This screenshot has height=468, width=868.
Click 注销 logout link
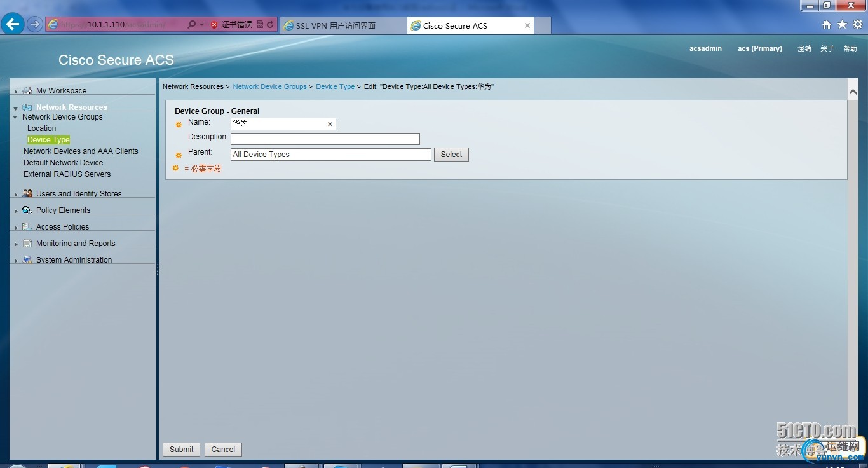click(804, 48)
